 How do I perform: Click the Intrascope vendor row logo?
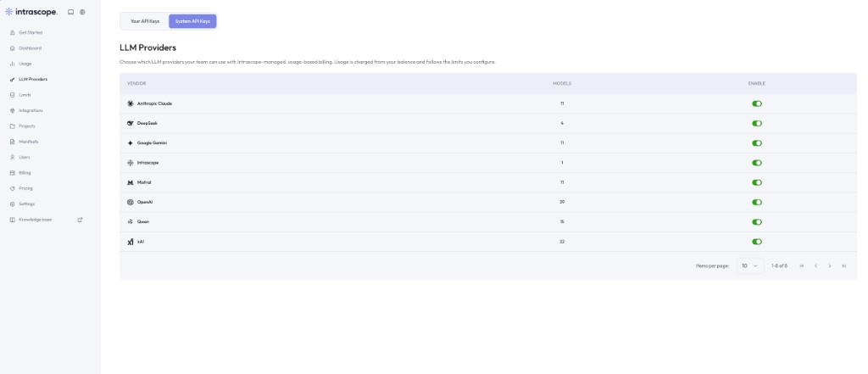(130, 163)
